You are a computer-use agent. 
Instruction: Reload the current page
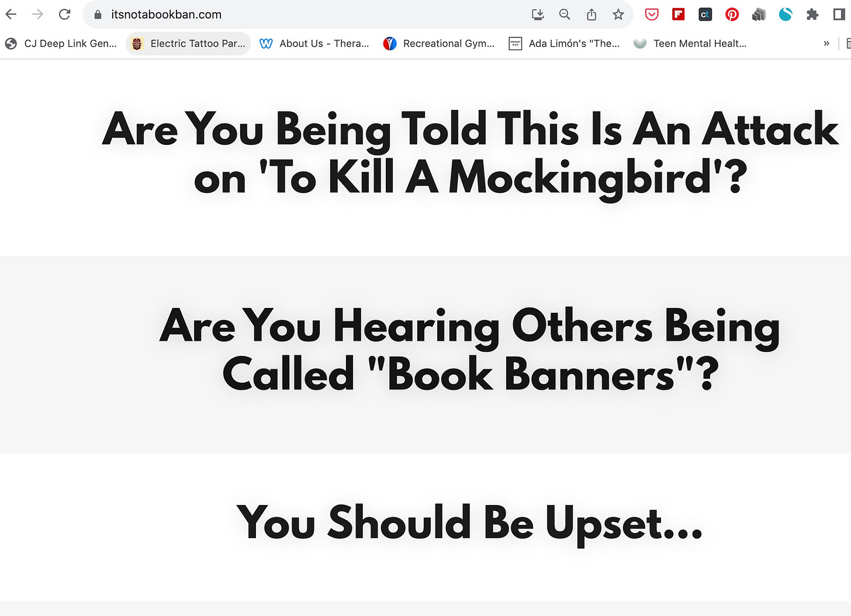[x=64, y=15]
